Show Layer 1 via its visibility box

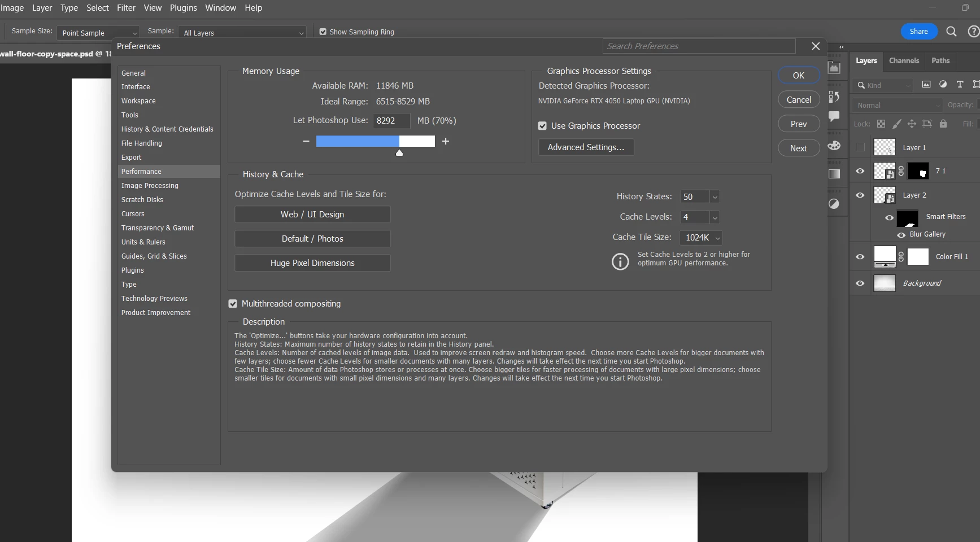click(860, 147)
